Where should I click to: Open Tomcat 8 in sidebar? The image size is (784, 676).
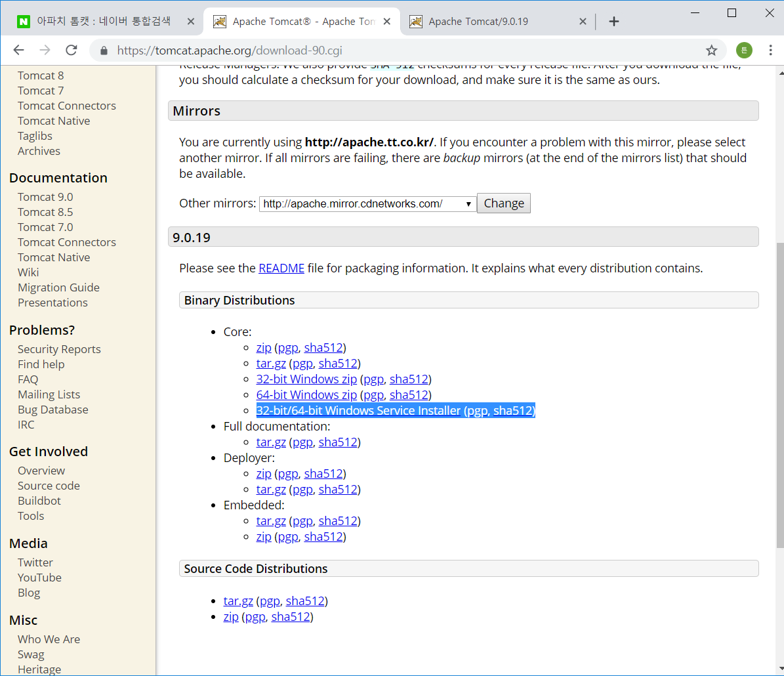pyautogui.click(x=41, y=75)
